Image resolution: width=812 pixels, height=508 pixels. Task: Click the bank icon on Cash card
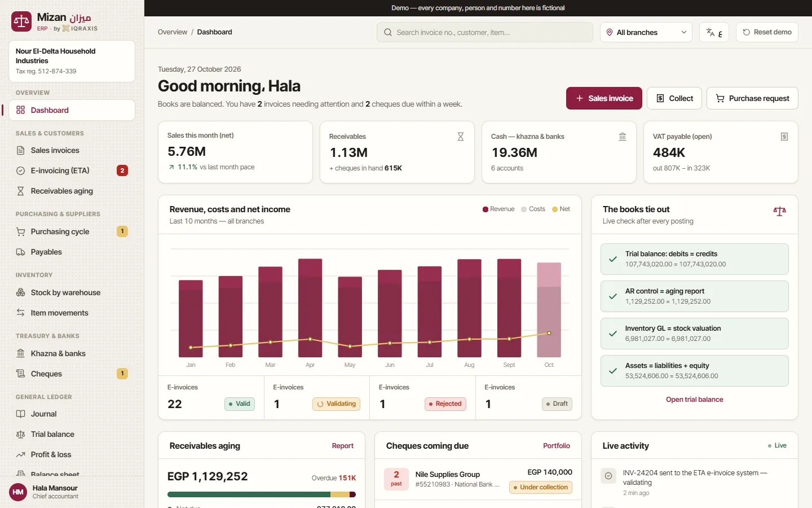pyautogui.click(x=623, y=137)
